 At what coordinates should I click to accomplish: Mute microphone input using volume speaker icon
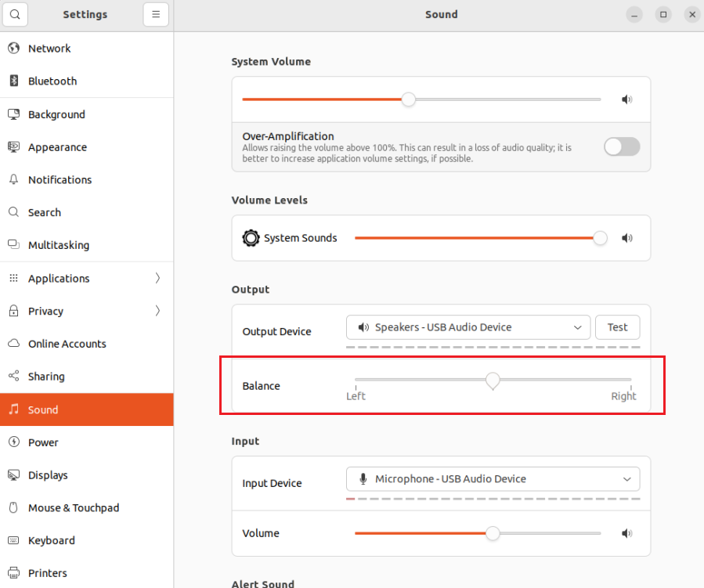(626, 533)
